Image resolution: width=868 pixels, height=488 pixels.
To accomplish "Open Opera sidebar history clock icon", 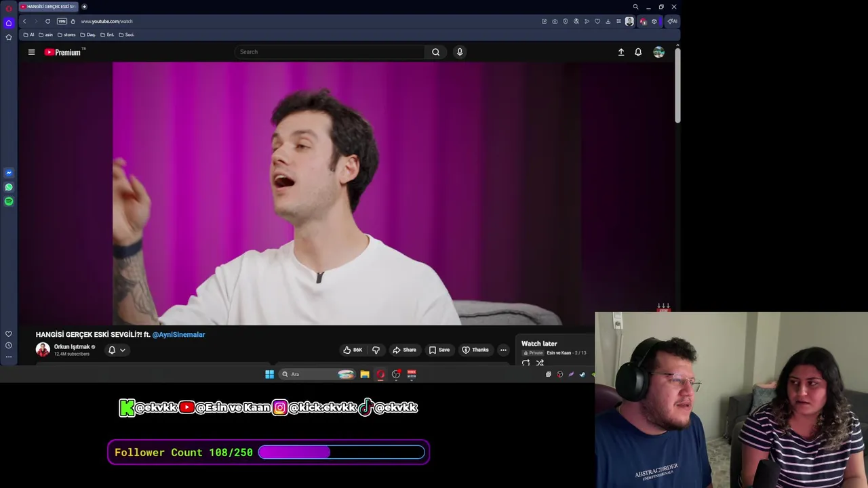I will click(9, 346).
